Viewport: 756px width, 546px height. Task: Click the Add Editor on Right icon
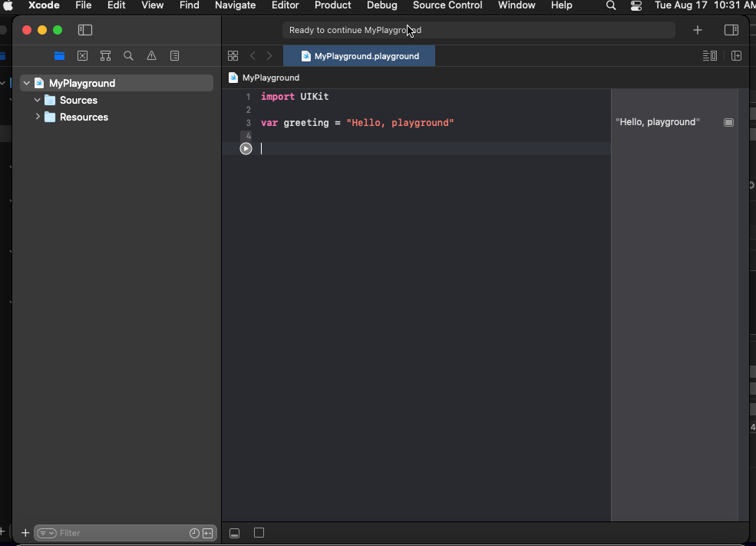click(736, 56)
